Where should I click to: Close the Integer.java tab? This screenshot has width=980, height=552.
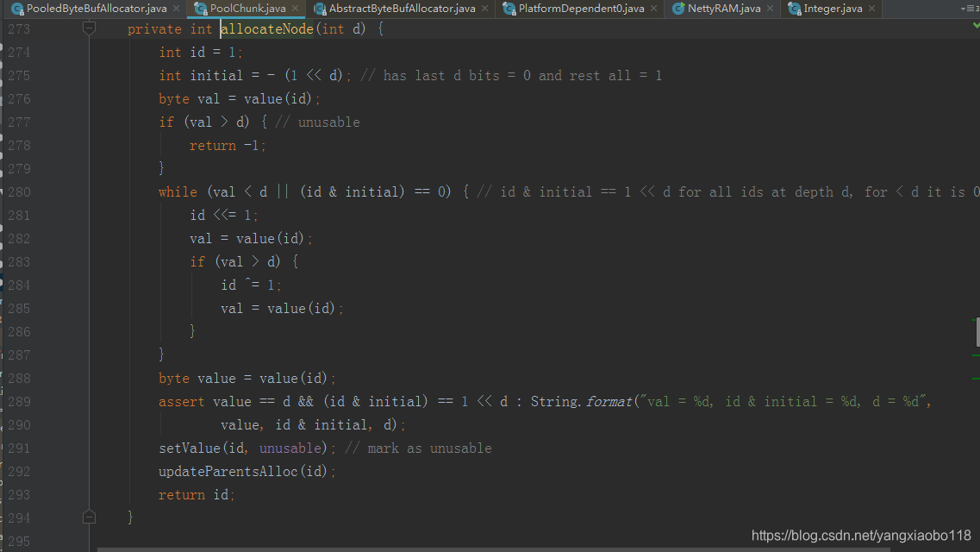click(872, 9)
